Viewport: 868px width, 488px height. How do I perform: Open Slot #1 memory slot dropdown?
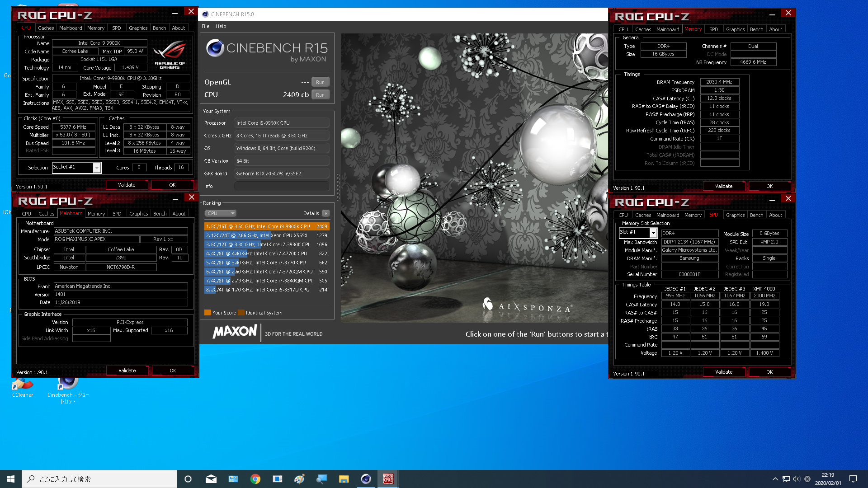[x=638, y=233]
